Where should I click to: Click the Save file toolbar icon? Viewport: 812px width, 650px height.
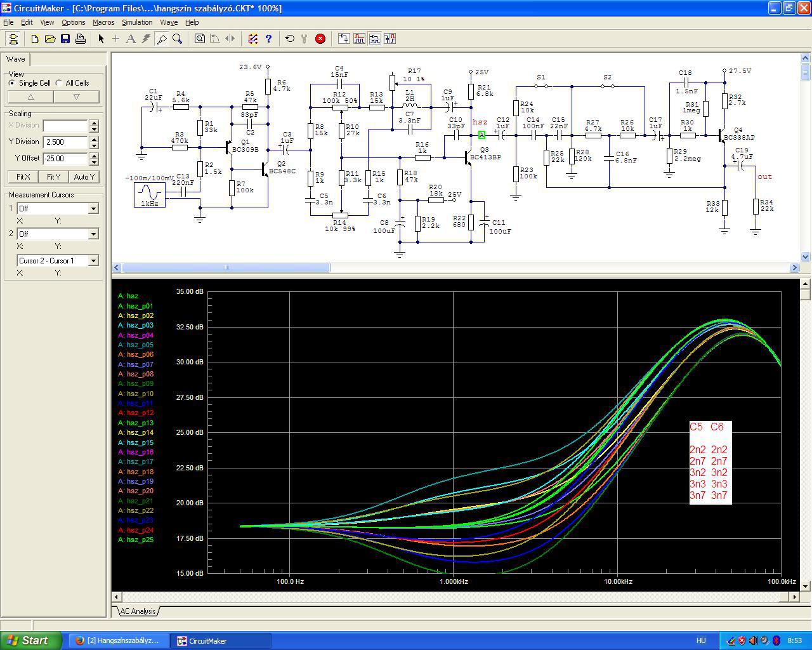coord(65,39)
